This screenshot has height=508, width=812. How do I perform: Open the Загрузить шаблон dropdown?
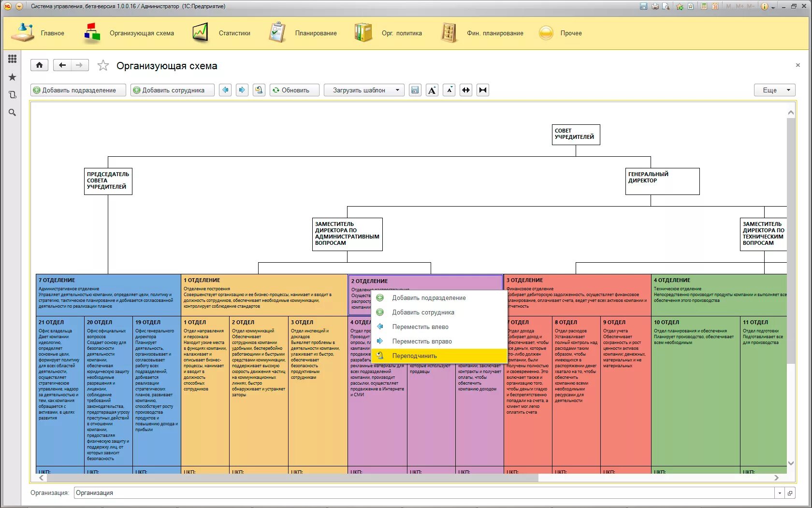[x=364, y=90]
